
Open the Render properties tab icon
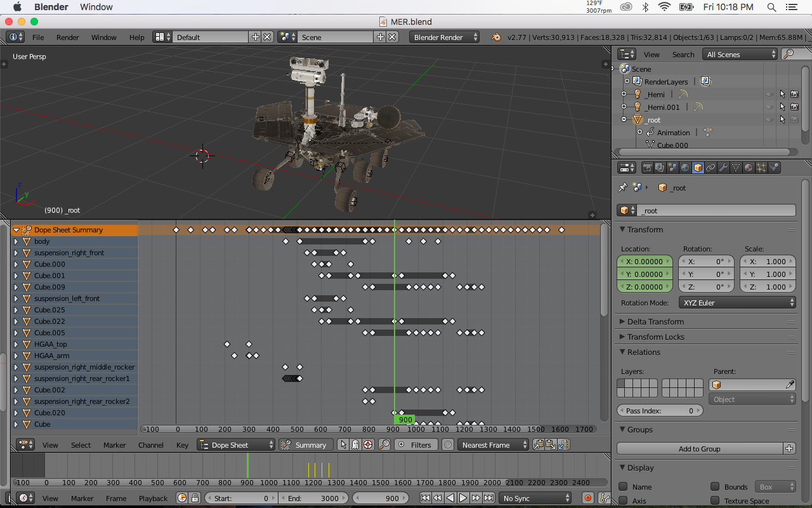[x=648, y=168]
